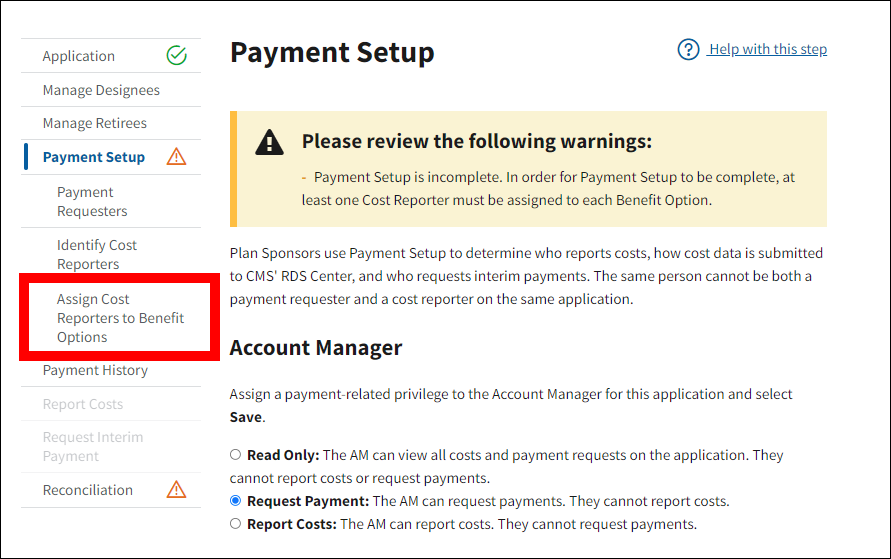Go to Manage Designees in the sidebar
891x559 pixels.
pos(101,90)
